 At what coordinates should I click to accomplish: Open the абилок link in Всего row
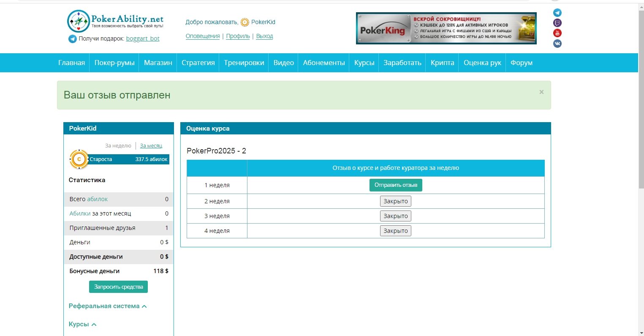pos(98,199)
